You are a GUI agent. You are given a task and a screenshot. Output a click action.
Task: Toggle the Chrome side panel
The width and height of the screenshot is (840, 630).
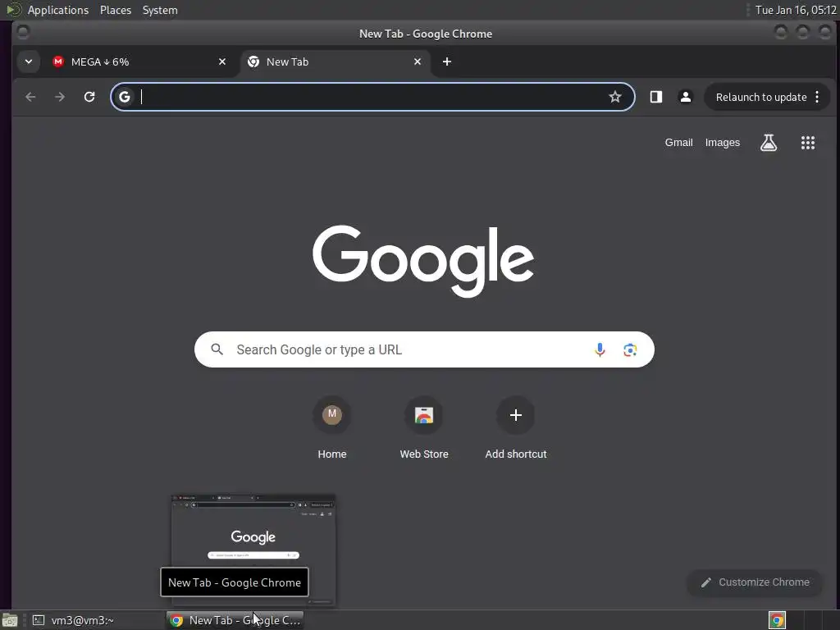pyautogui.click(x=656, y=97)
